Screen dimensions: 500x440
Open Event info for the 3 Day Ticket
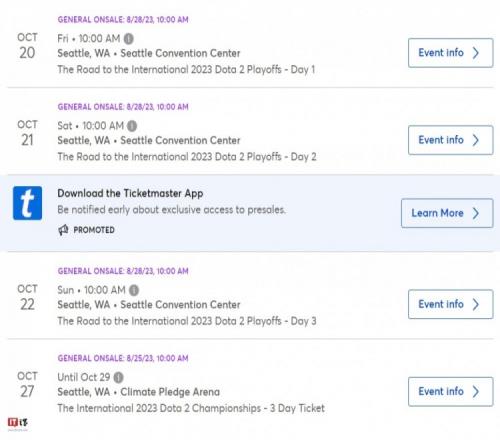coord(451,392)
